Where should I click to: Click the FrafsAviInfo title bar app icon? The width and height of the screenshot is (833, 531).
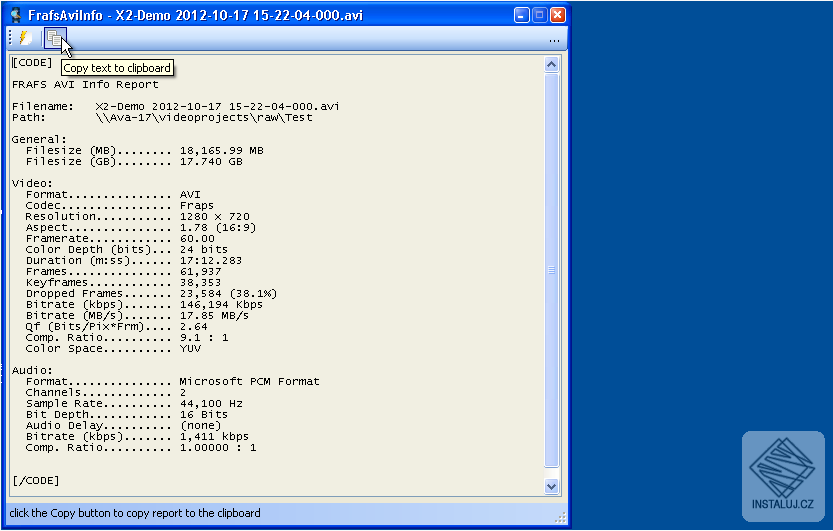point(16,15)
